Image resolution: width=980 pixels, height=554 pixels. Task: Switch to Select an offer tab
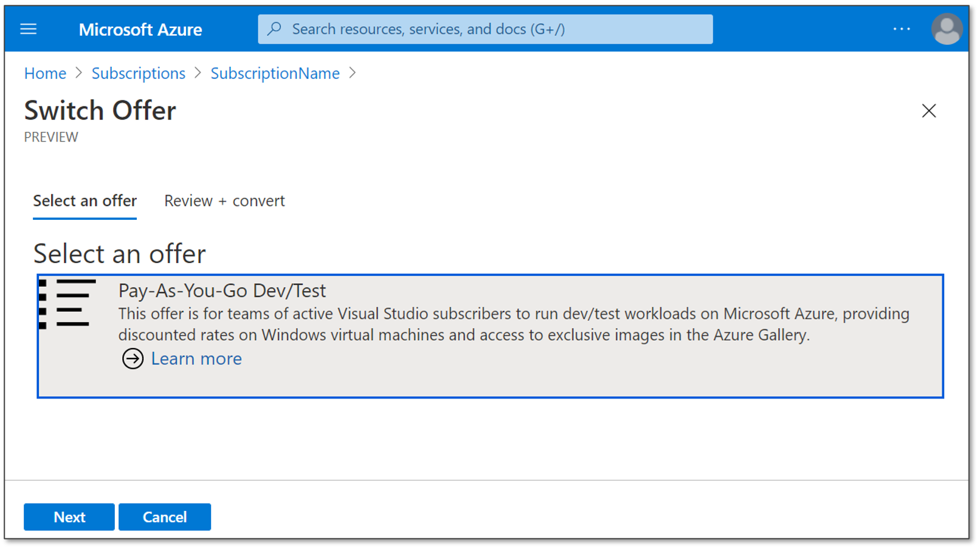[85, 201]
